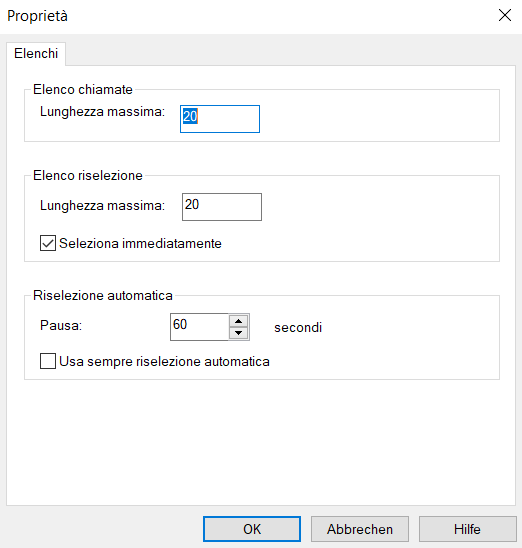Increase Pausa value with the up arrow
This screenshot has width=522, height=548.
pyautogui.click(x=239, y=321)
